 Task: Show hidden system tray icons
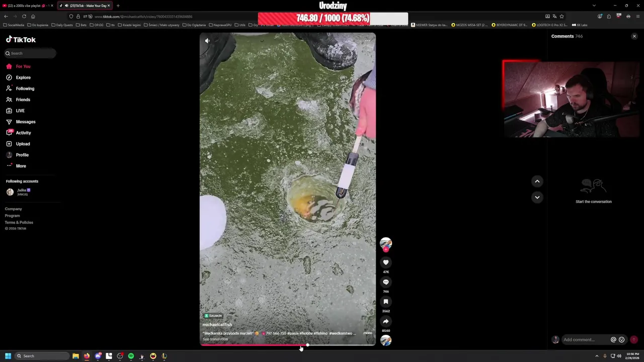(x=597, y=356)
